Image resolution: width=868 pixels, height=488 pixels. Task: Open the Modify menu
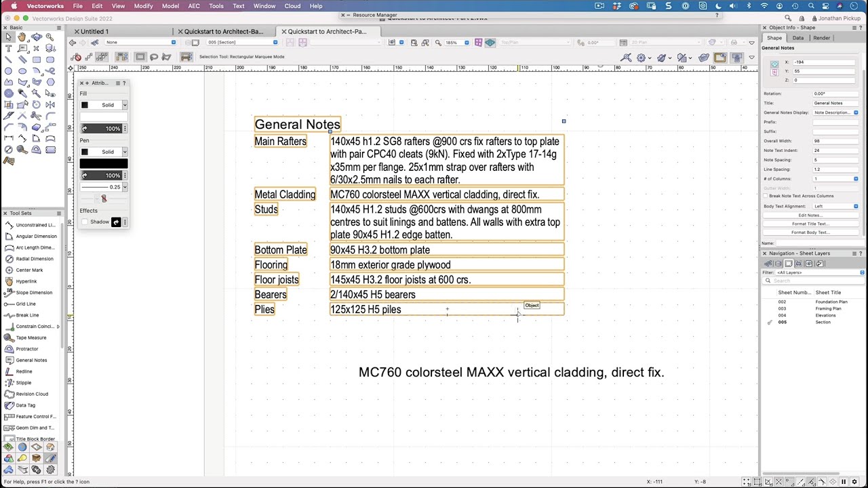(x=143, y=6)
